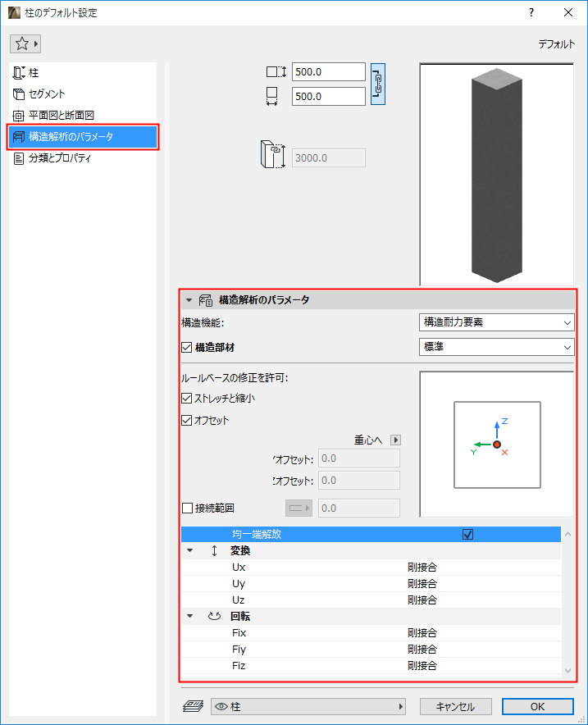
Task: Click the セグメント segment icon
Action: pyautogui.click(x=19, y=94)
